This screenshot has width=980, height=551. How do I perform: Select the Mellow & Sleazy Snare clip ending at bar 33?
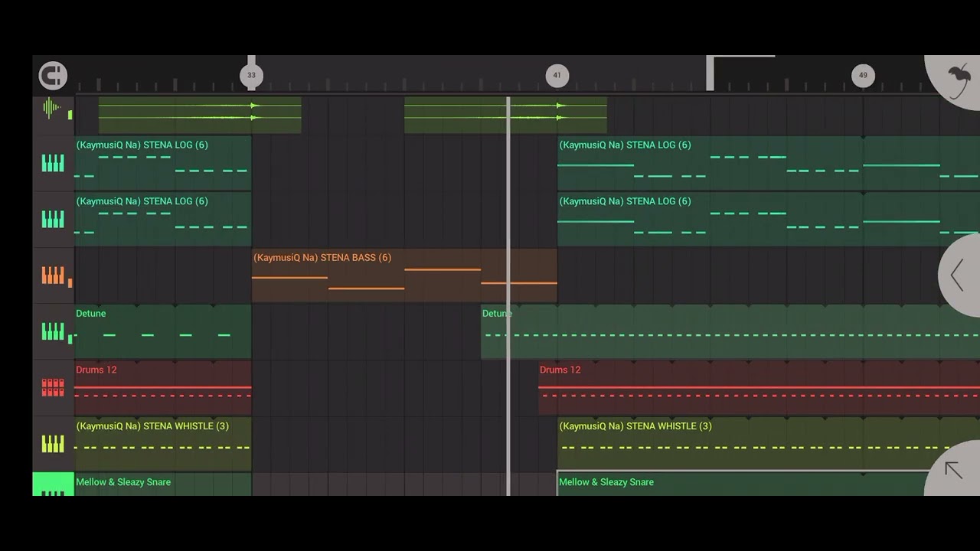point(163,484)
